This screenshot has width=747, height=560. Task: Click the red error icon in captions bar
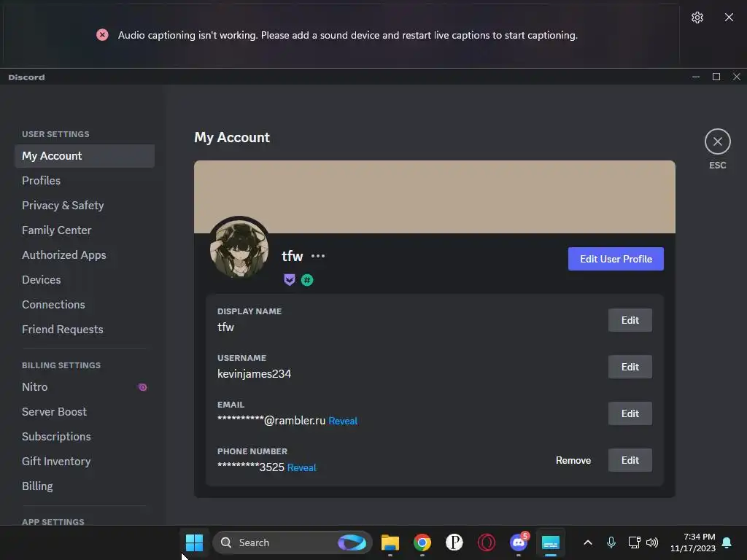(102, 35)
